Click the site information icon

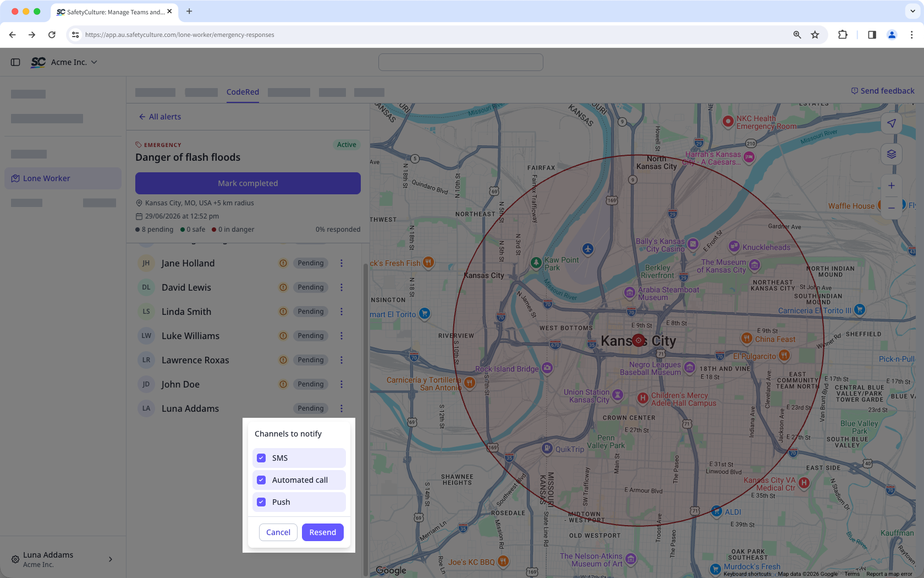pyautogui.click(x=75, y=35)
